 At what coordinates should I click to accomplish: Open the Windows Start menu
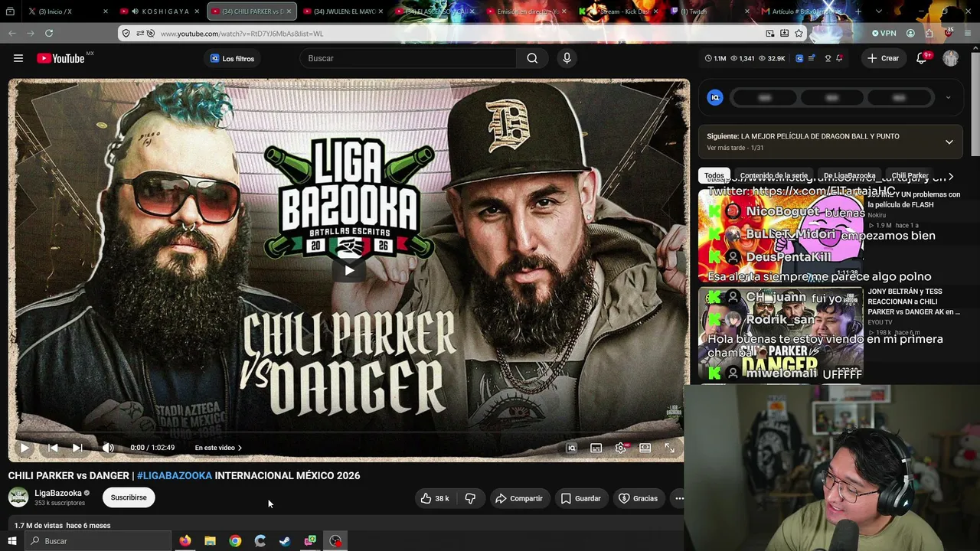pos(11,541)
